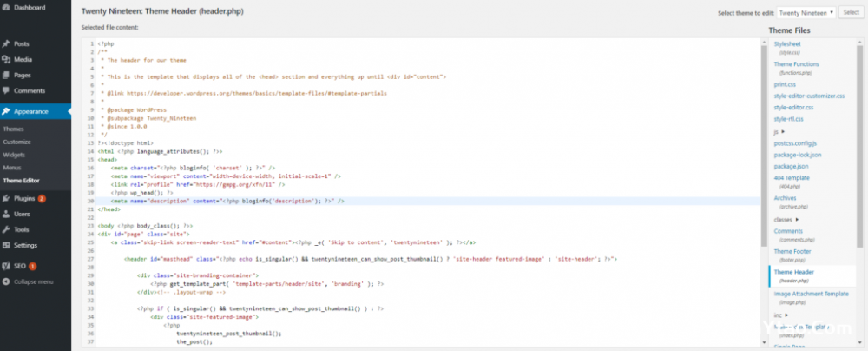Click the Posts pin icon
This screenshot has width=868, height=351.
[6, 43]
